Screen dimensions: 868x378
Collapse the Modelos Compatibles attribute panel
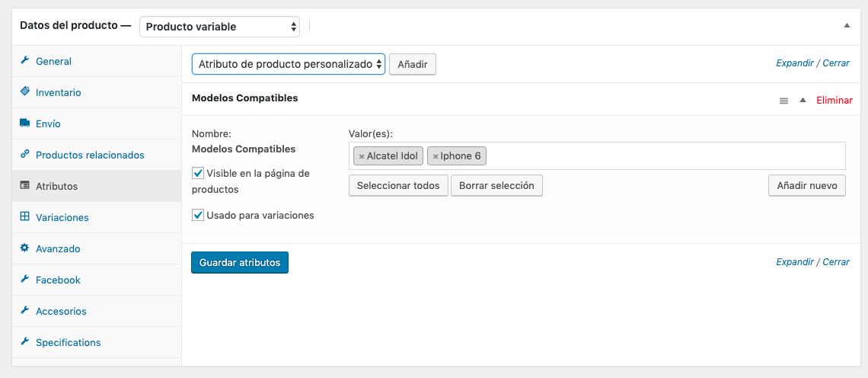(x=803, y=100)
